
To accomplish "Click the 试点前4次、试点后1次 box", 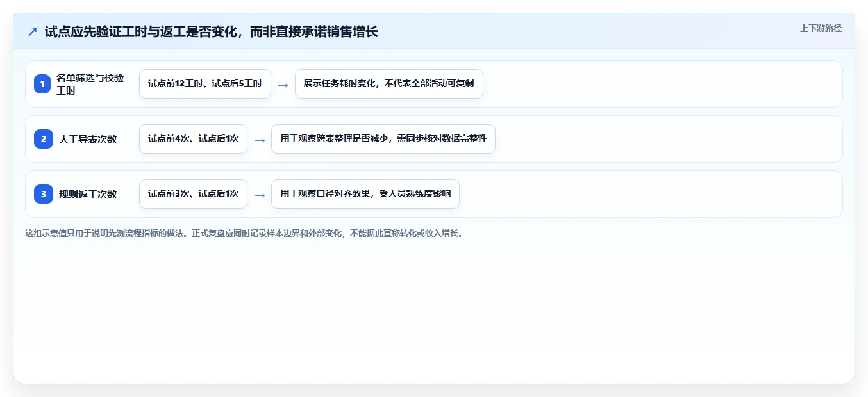I will coord(193,139).
